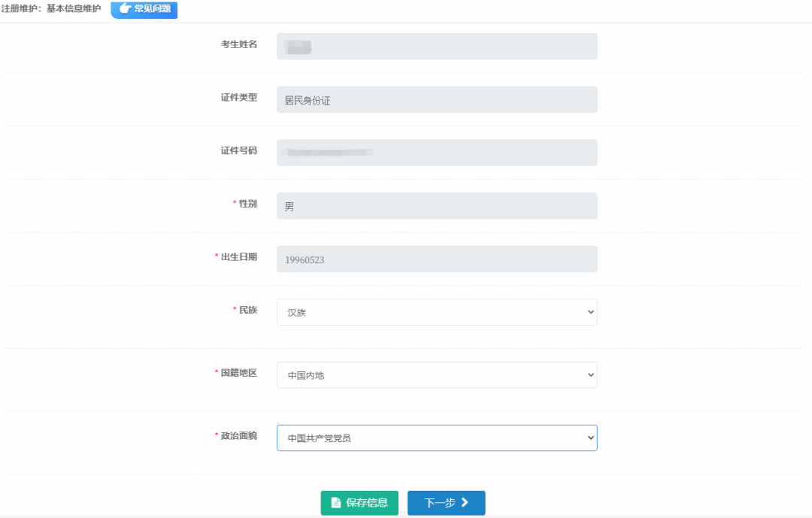This screenshot has height=518, width=812.
Task: Click the 出生日期 field label
Action: coord(238,257)
